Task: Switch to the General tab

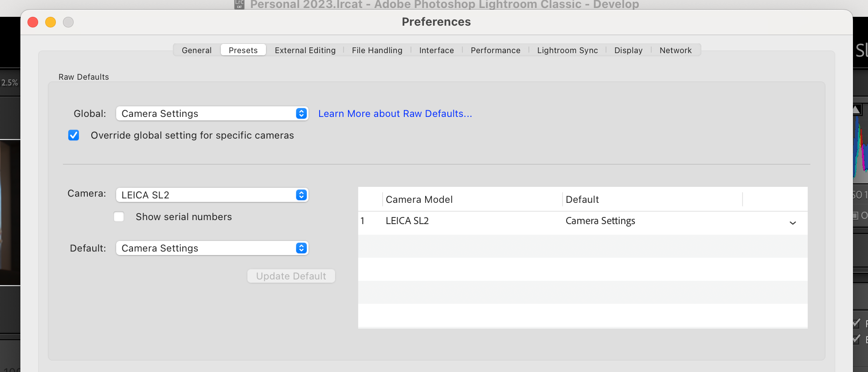Action: click(197, 50)
